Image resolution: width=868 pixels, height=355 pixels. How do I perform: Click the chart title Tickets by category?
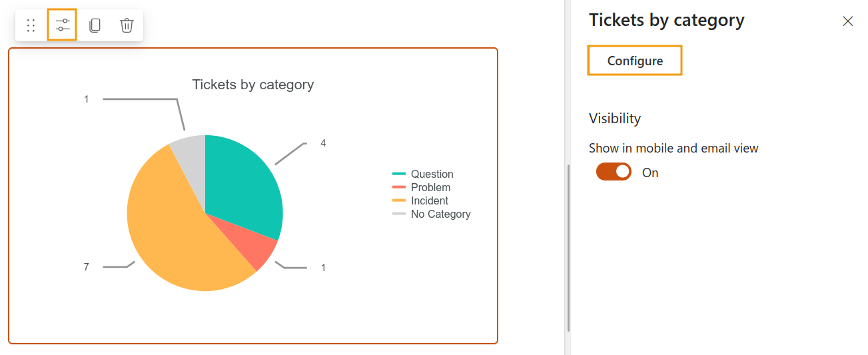click(x=253, y=85)
